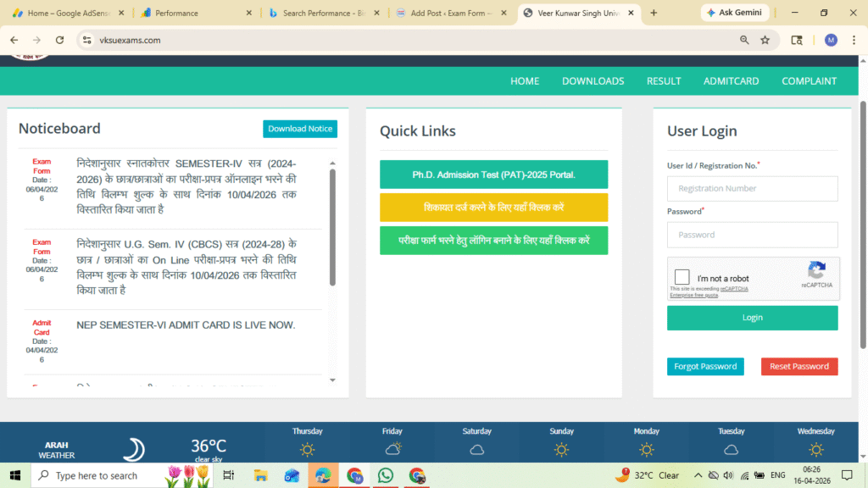
Task: Open File Explorer from the taskbar
Action: point(261,475)
